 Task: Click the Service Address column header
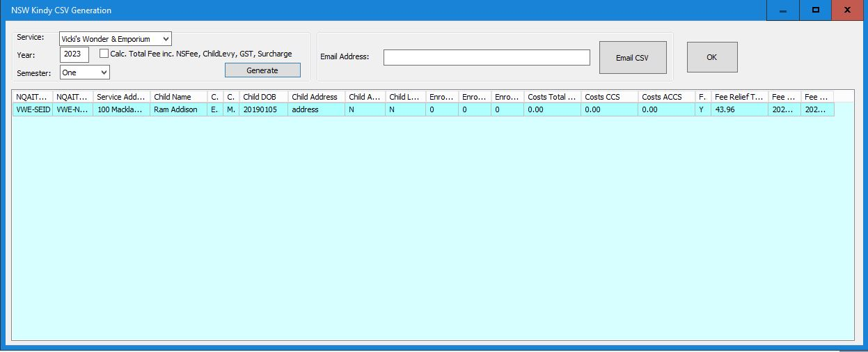pos(120,97)
